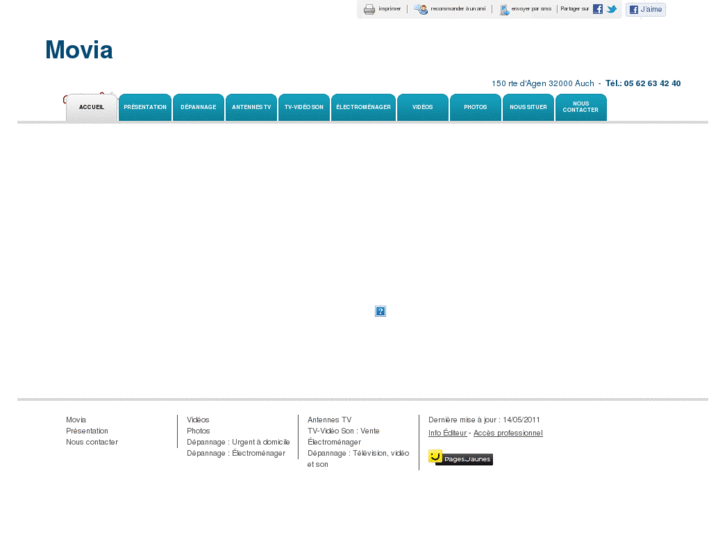Open the Électroménager tab
This screenshot has height=545, width=727.
coord(364,108)
